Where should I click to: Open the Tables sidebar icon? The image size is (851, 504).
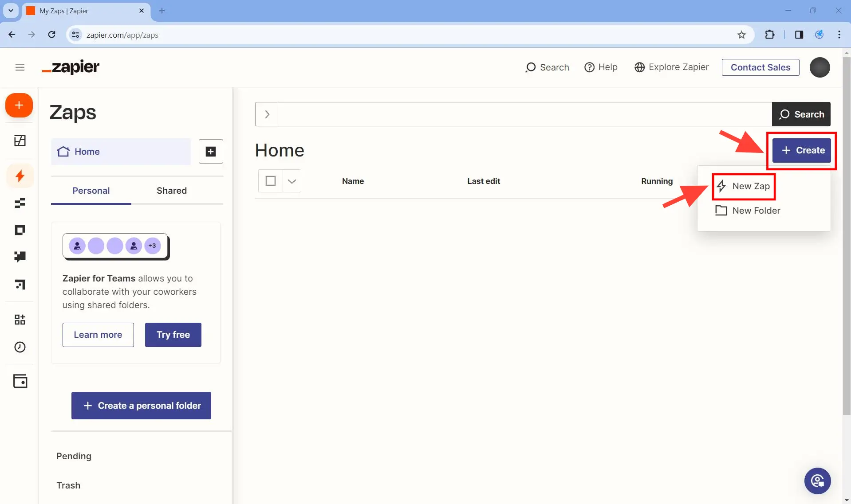(x=20, y=203)
